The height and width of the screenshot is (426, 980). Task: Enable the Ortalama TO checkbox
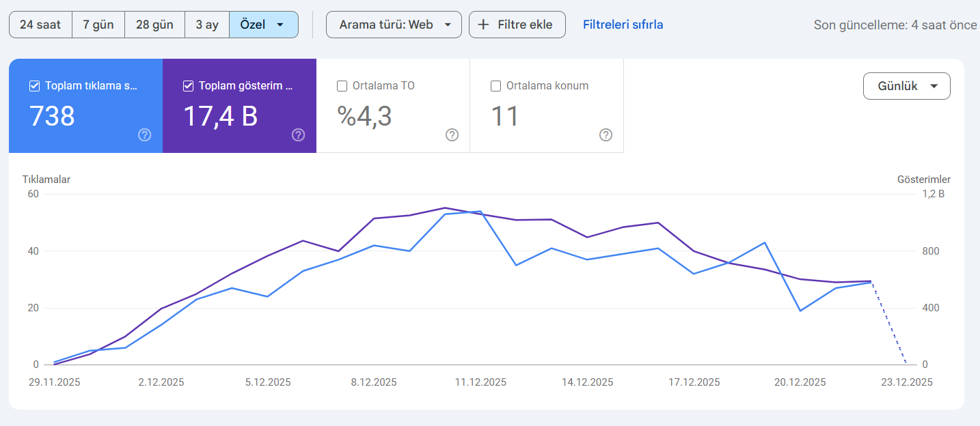(x=342, y=86)
